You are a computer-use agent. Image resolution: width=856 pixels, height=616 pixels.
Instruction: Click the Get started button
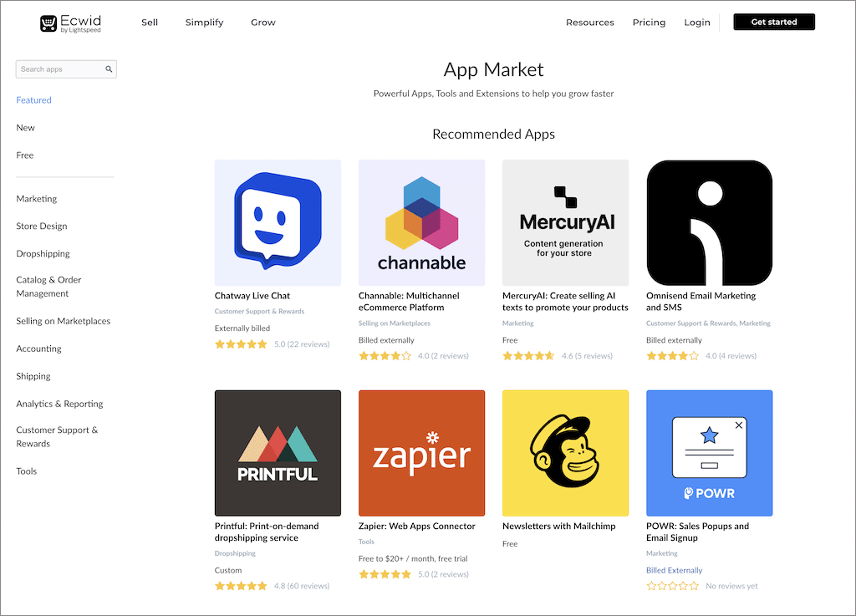pyautogui.click(x=773, y=23)
